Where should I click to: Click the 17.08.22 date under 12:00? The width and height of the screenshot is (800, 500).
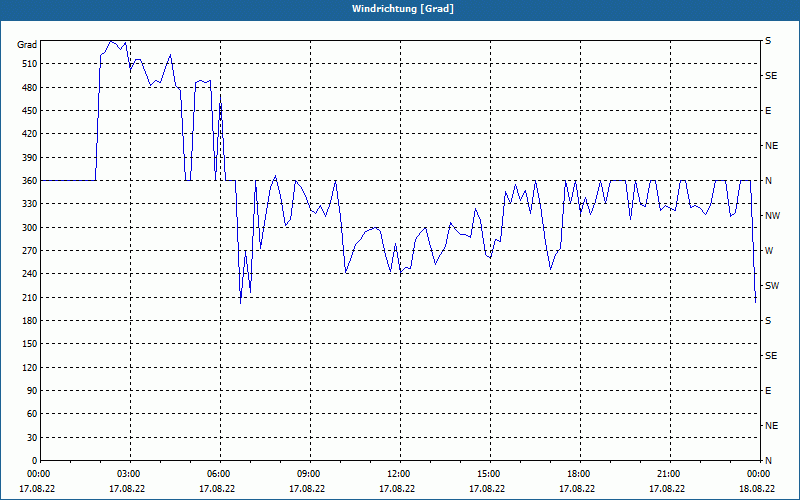coord(396,488)
